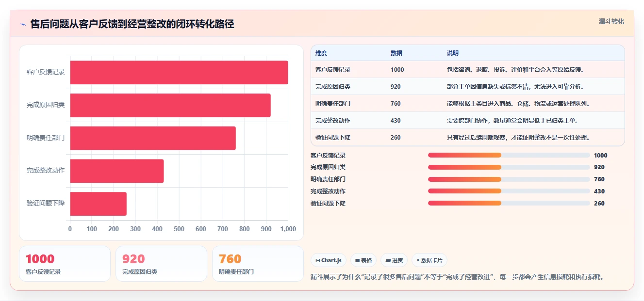Select the Chart.js tag

[x=329, y=260]
